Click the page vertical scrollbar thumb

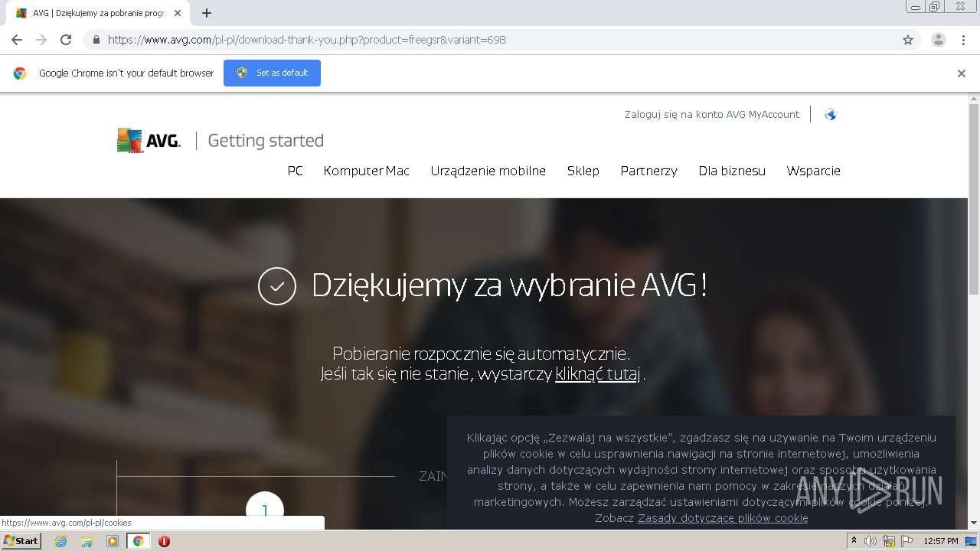[974, 199]
